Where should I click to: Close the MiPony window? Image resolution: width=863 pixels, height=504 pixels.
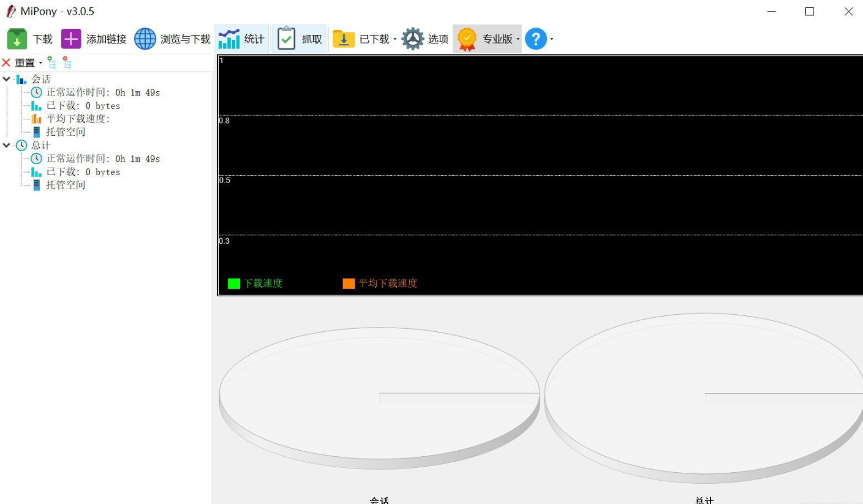tap(848, 12)
